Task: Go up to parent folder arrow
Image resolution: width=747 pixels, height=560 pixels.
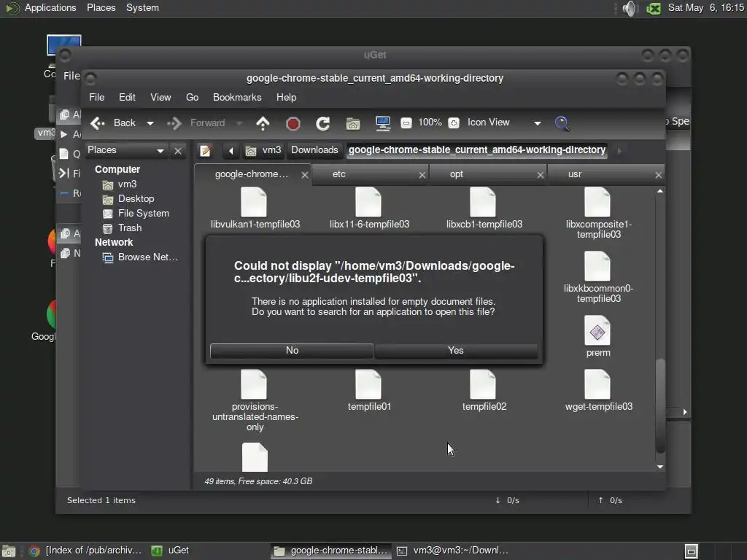Action: point(263,123)
